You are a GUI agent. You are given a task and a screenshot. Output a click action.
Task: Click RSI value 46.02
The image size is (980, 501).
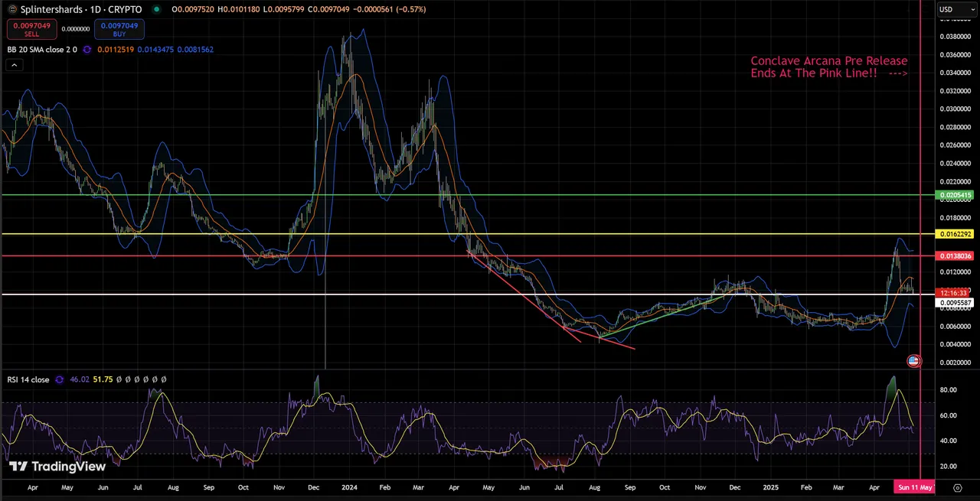(x=80, y=379)
